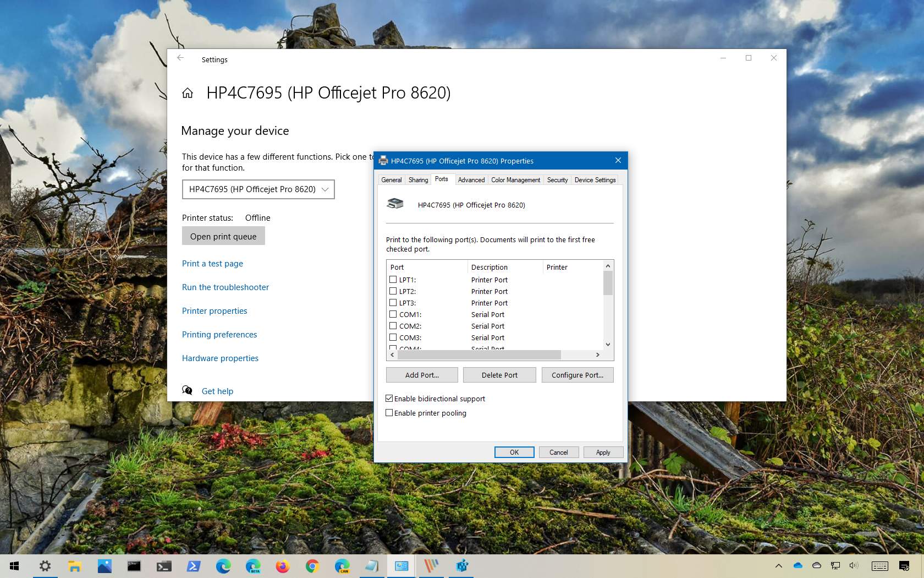This screenshot has height=578, width=924.
Task: Click the Print a test page link
Action: click(x=212, y=264)
